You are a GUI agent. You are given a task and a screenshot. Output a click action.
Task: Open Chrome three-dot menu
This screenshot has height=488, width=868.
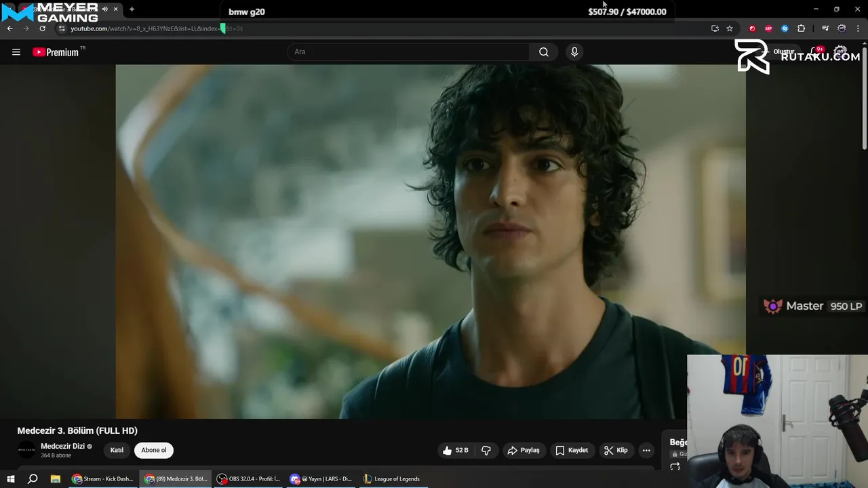point(858,28)
